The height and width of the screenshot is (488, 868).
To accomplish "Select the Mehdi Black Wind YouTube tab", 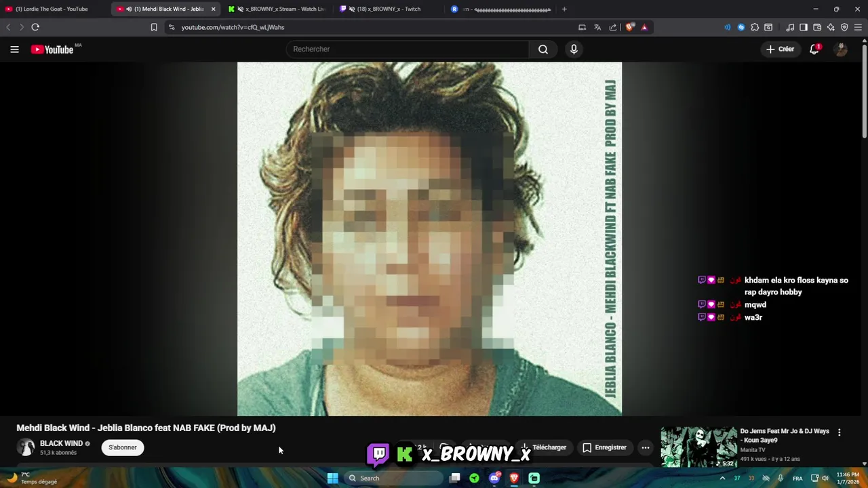I will pos(166,9).
